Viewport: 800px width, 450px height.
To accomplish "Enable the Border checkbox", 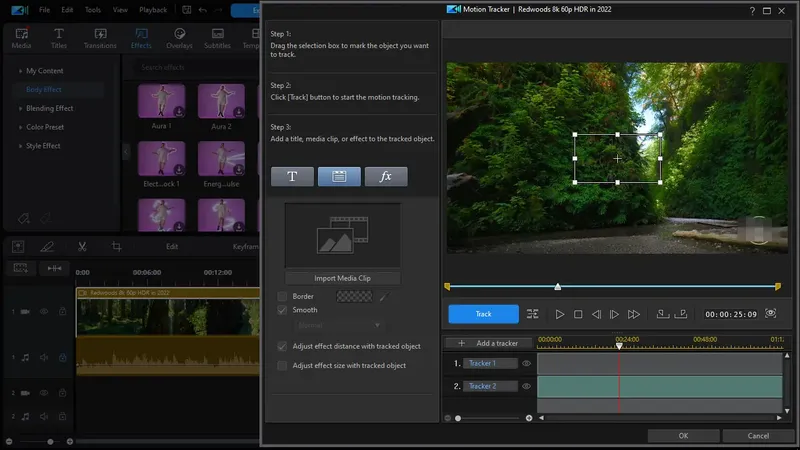I will pos(283,296).
